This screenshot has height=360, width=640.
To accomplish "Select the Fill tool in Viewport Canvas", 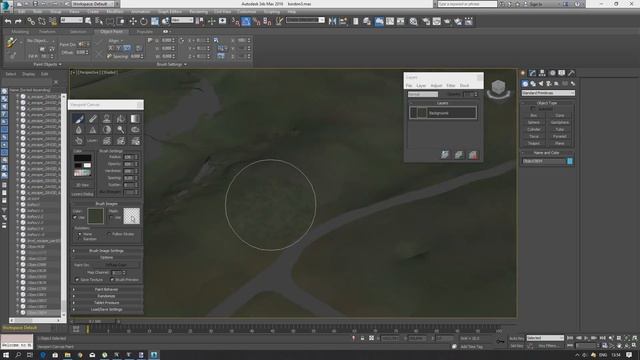I will click(121, 119).
